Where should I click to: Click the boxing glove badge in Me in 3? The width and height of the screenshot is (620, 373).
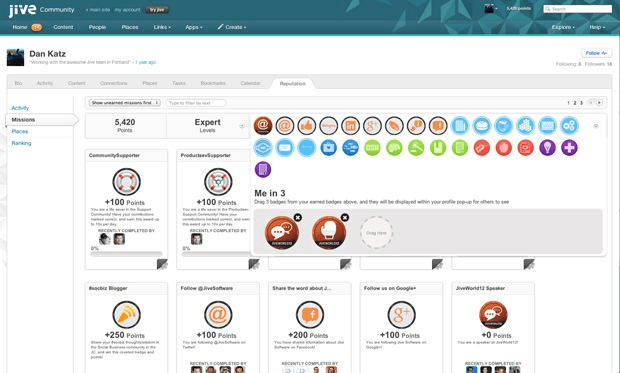click(x=329, y=233)
